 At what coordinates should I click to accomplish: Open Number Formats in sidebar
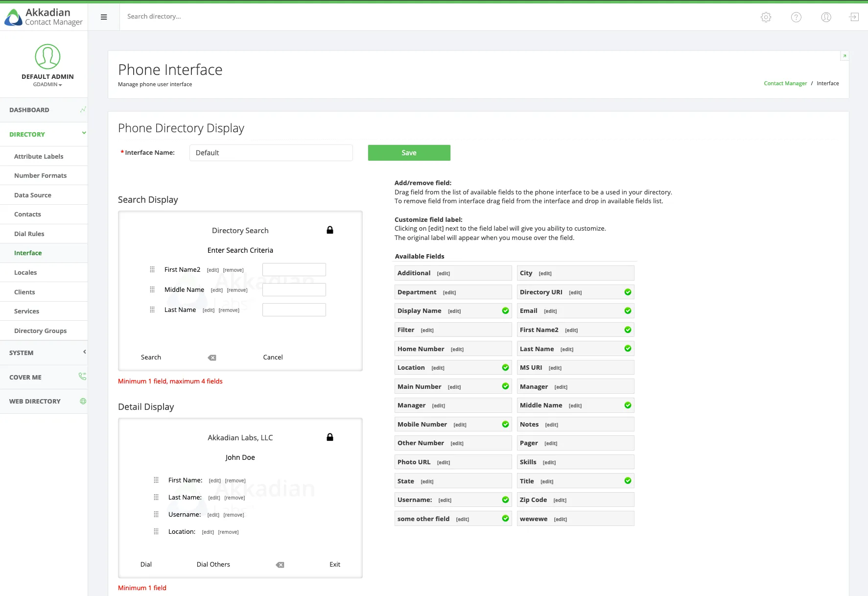click(40, 176)
